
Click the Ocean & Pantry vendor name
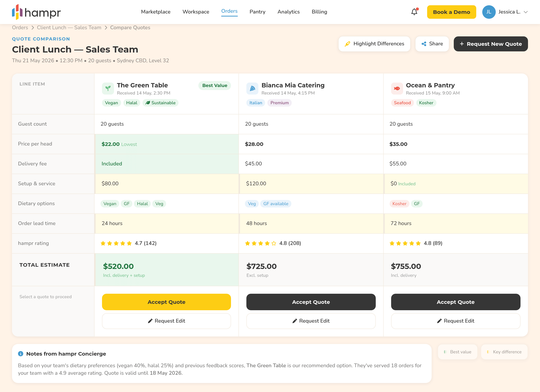click(430, 85)
